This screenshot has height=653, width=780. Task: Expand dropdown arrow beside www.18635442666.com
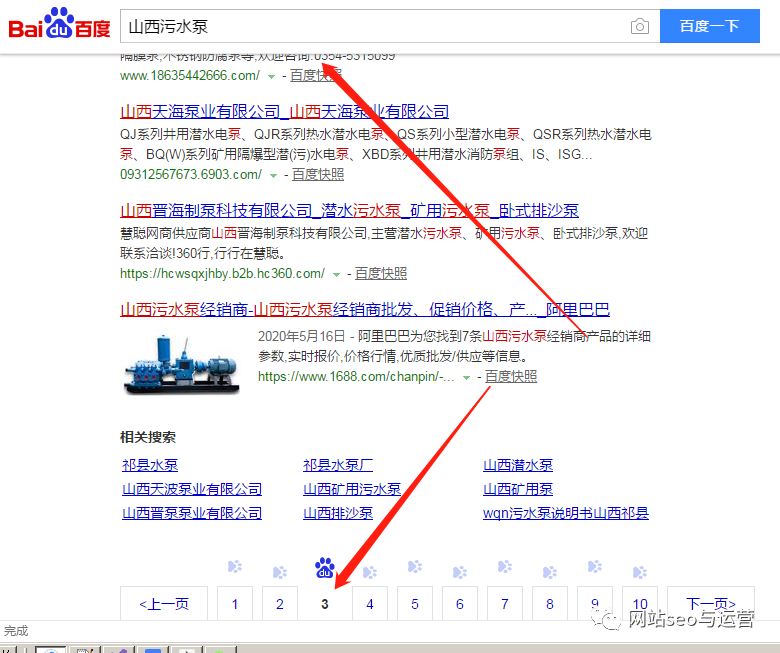271,77
